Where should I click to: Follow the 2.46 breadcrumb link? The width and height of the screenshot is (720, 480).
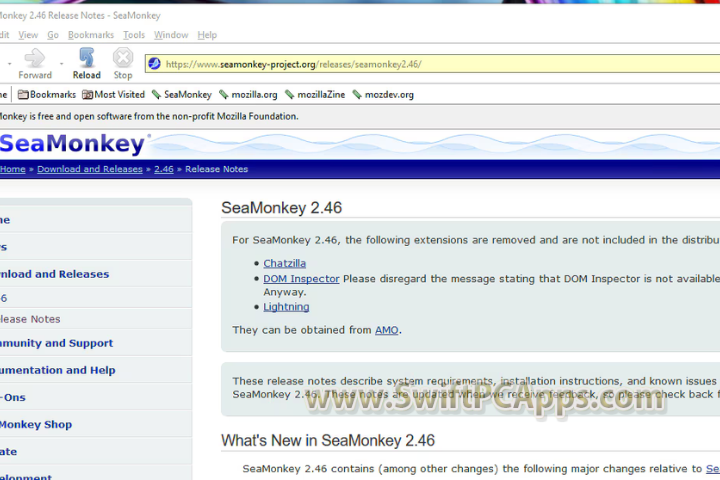coord(164,169)
